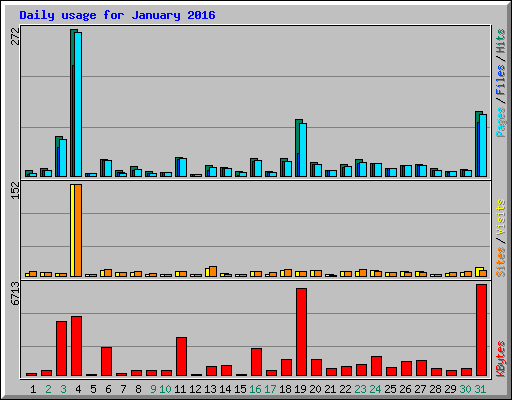The height and width of the screenshot is (400, 512).
Task: Click day 18 on the x-axis
Action: point(285,389)
